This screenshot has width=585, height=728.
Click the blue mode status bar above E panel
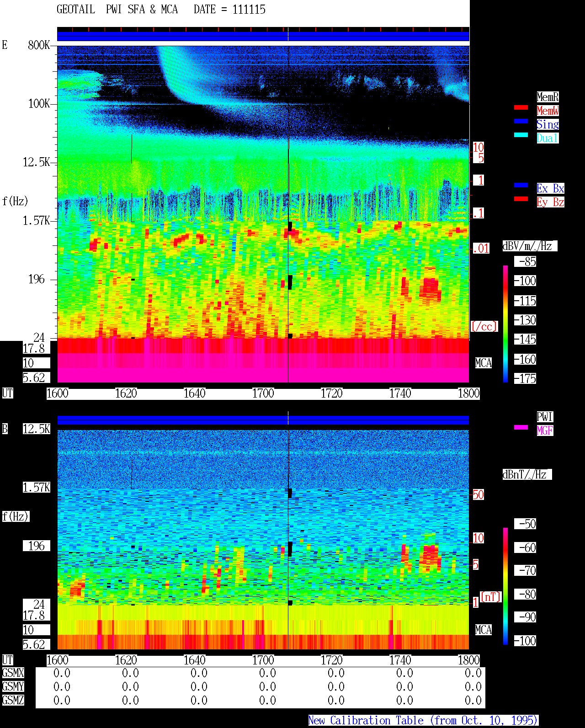click(x=263, y=36)
